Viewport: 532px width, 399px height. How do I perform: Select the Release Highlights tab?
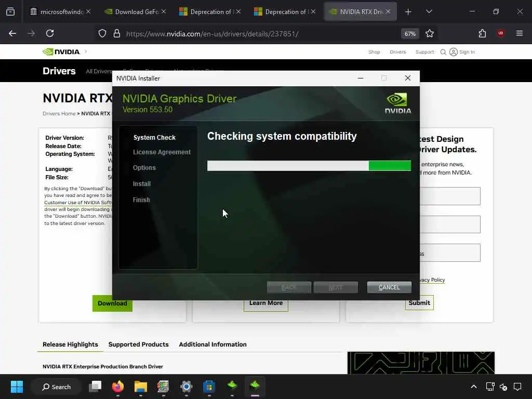(70, 344)
